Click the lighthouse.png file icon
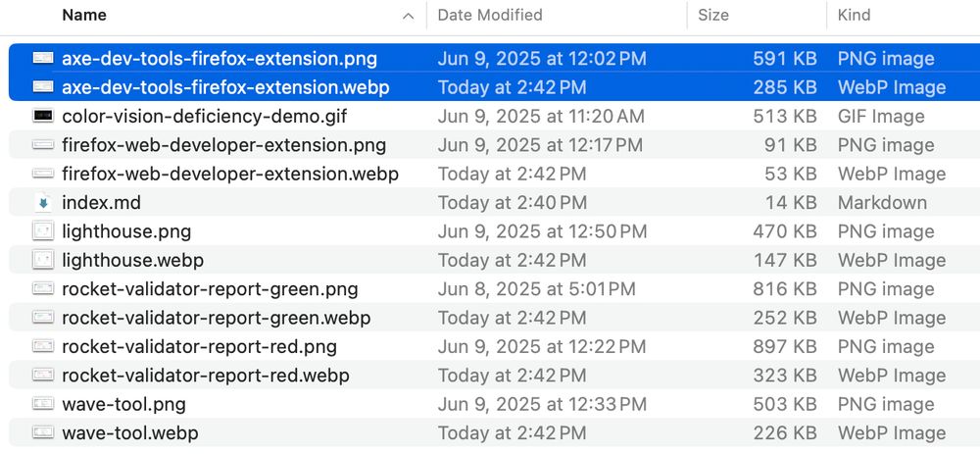Screen dimensions: 980x454 (42, 230)
